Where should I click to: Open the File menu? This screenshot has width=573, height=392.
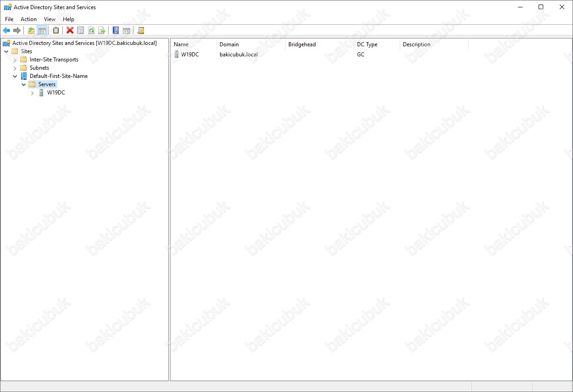point(9,19)
